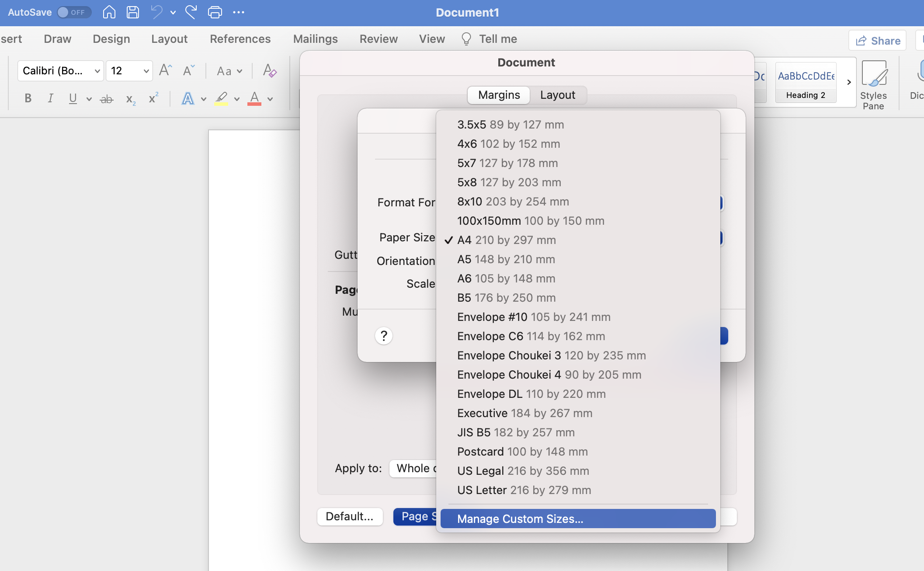Select the Heading 2 style thumbnail
The width and height of the screenshot is (924, 571).
coord(806,83)
